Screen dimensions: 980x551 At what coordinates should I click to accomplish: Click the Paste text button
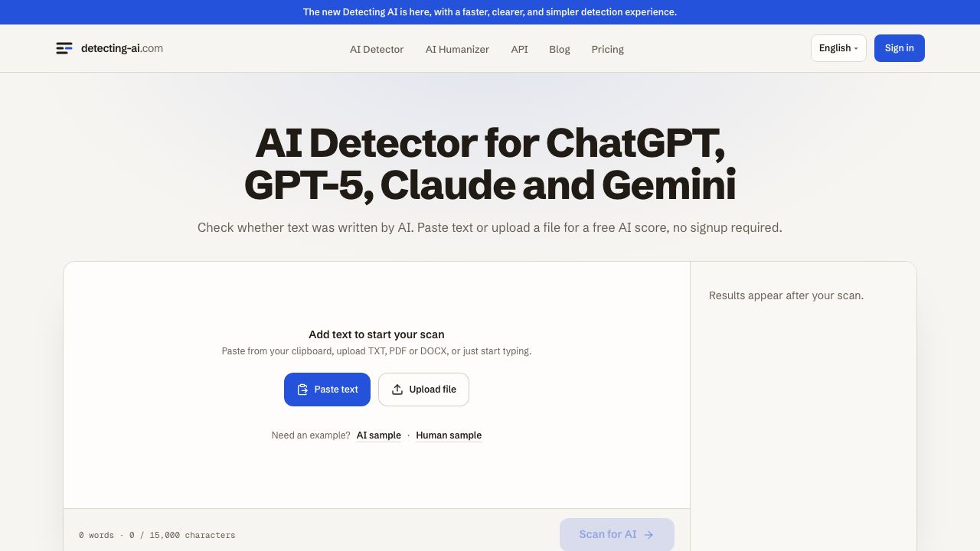pyautogui.click(x=327, y=390)
